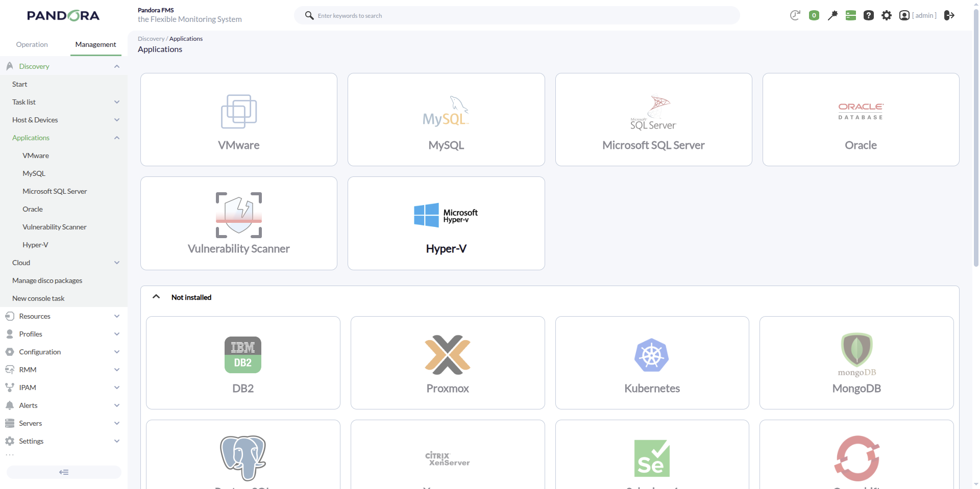This screenshot has width=980, height=489.
Task: Expand the Resources menu
Action: pos(117,316)
